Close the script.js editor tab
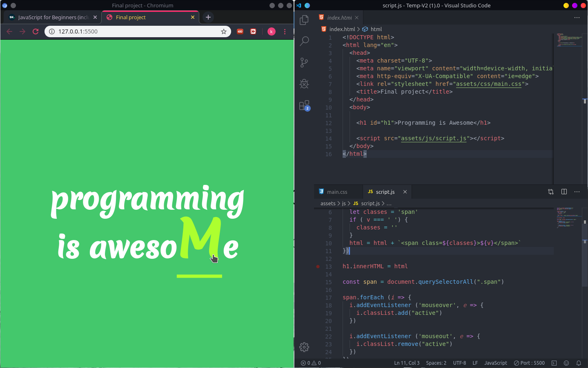Viewport: 588px width, 368px height. pyautogui.click(x=405, y=192)
